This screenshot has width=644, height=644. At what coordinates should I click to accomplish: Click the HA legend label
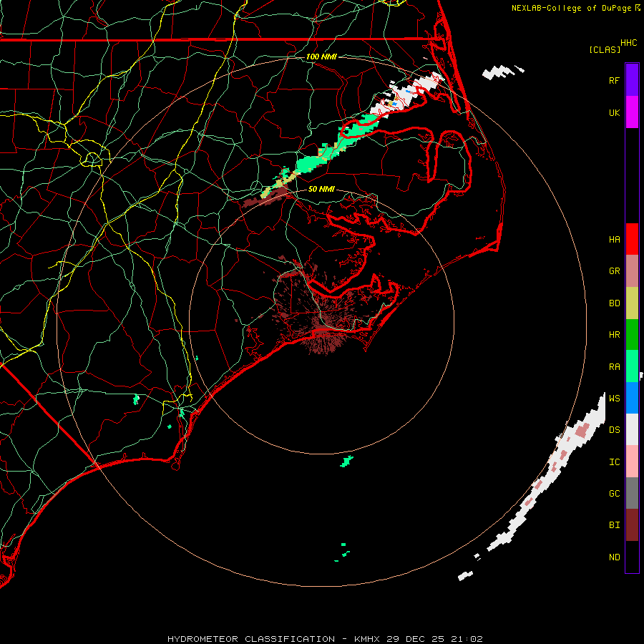pos(614,239)
